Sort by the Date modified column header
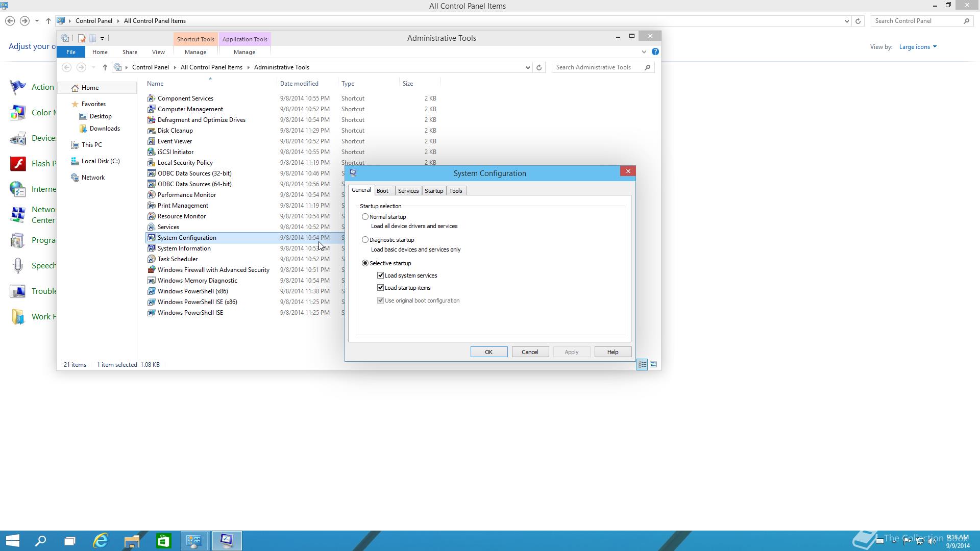The image size is (980, 551). pyautogui.click(x=307, y=84)
